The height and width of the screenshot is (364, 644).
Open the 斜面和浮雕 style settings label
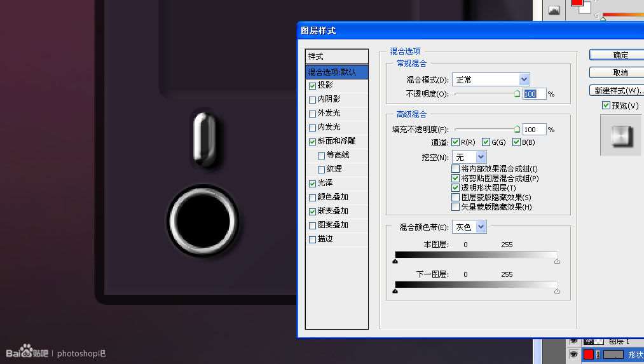tap(336, 141)
